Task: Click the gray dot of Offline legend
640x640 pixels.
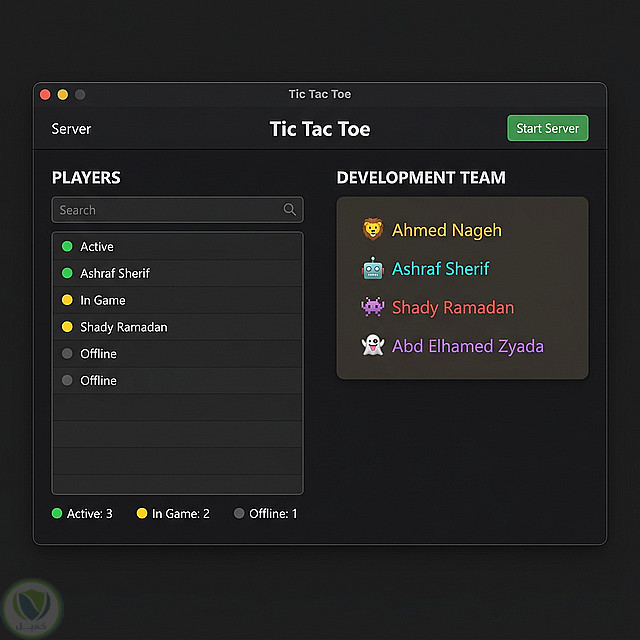Action: click(239, 513)
